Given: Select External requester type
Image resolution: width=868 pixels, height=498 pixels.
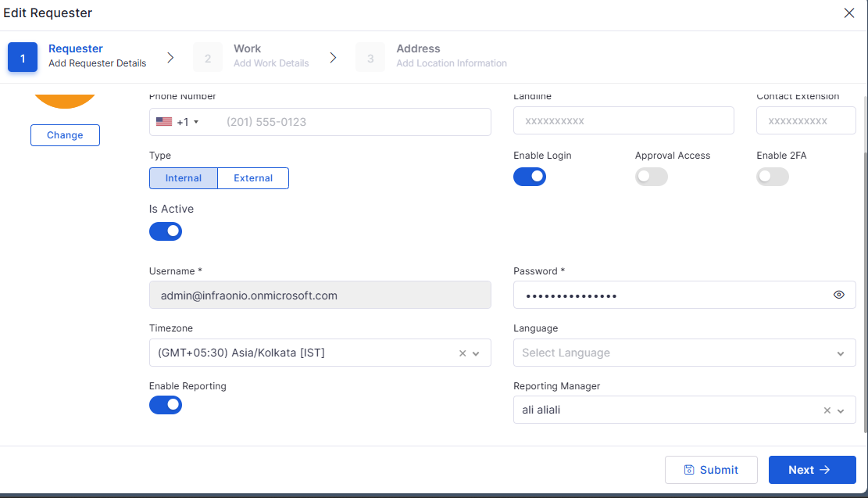Looking at the screenshot, I should (x=253, y=178).
